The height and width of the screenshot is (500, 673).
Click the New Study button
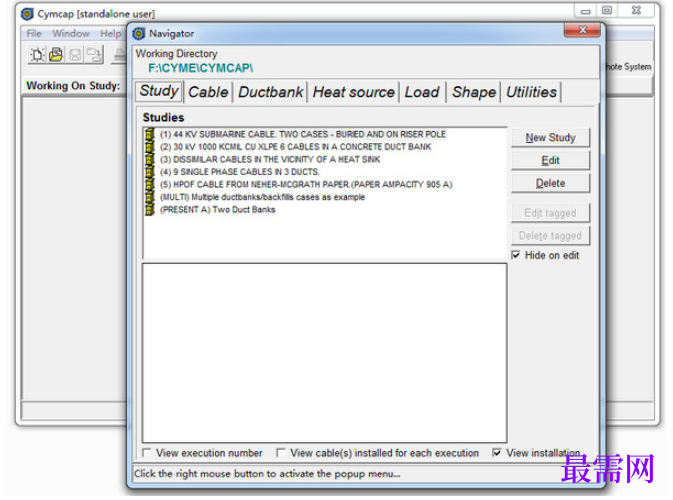click(x=550, y=138)
